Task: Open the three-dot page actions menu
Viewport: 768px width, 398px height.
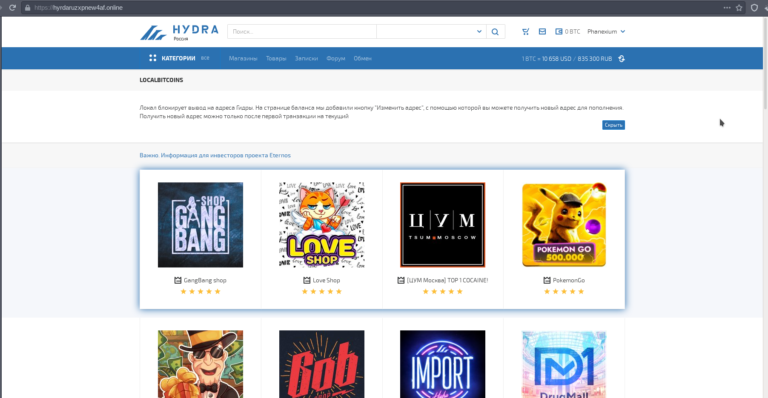Action: pyautogui.click(x=727, y=7)
